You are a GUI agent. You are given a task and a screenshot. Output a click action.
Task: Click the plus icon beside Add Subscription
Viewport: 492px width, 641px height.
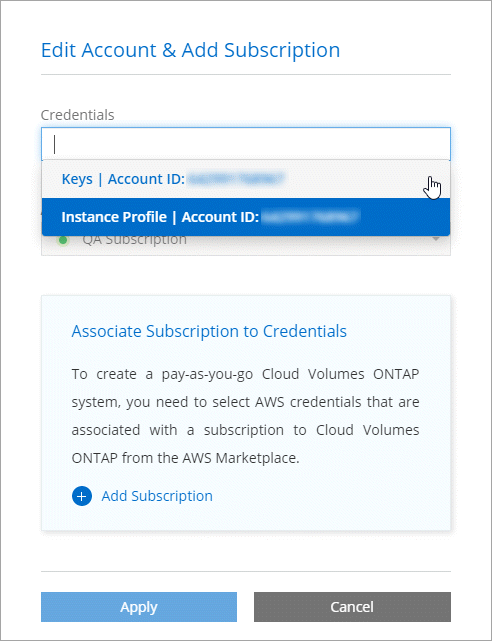pyautogui.click(x=82, y=496)
